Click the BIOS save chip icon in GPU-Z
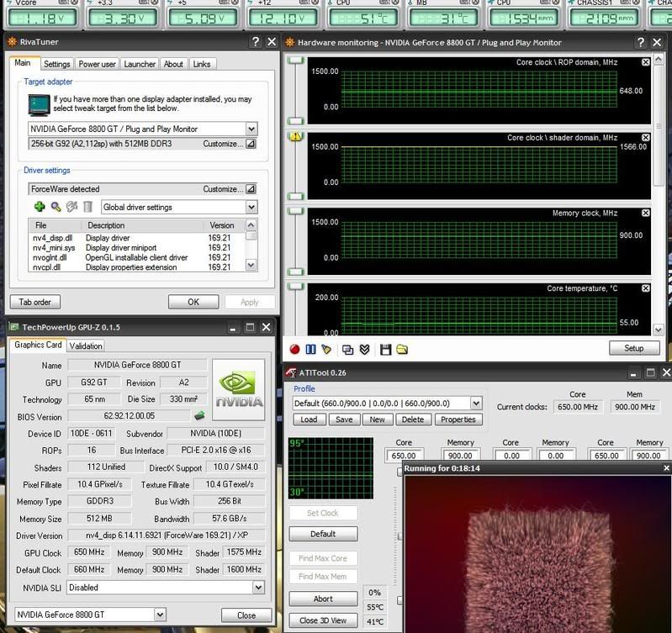Screen dimensions: 672x633 [199, 415]
